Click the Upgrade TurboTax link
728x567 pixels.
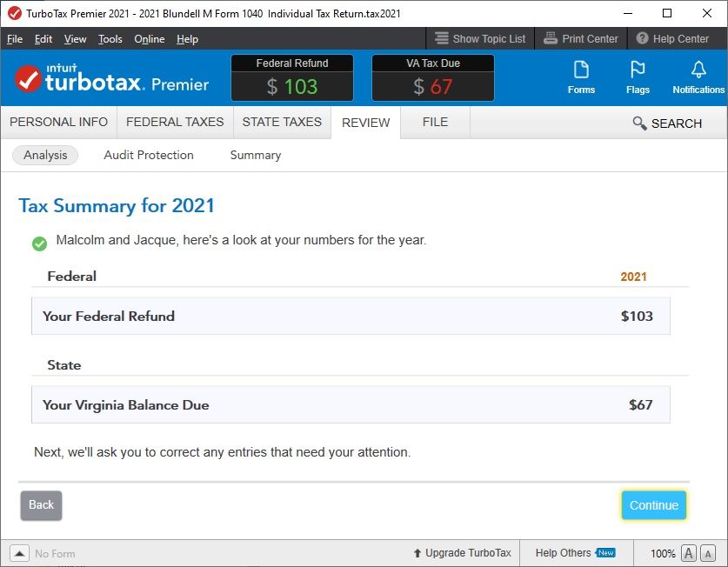click(468, 553)
